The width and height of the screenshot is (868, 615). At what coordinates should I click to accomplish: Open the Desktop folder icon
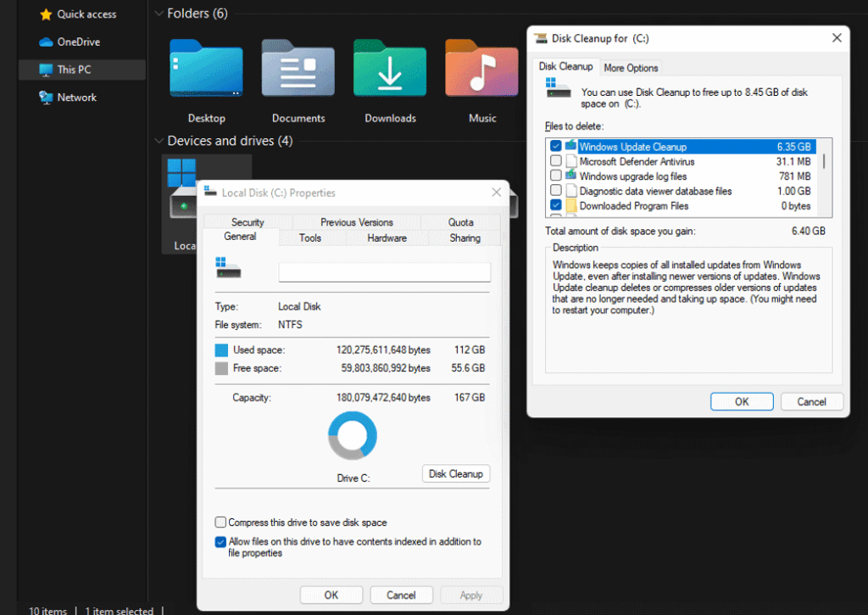[206, 69]
